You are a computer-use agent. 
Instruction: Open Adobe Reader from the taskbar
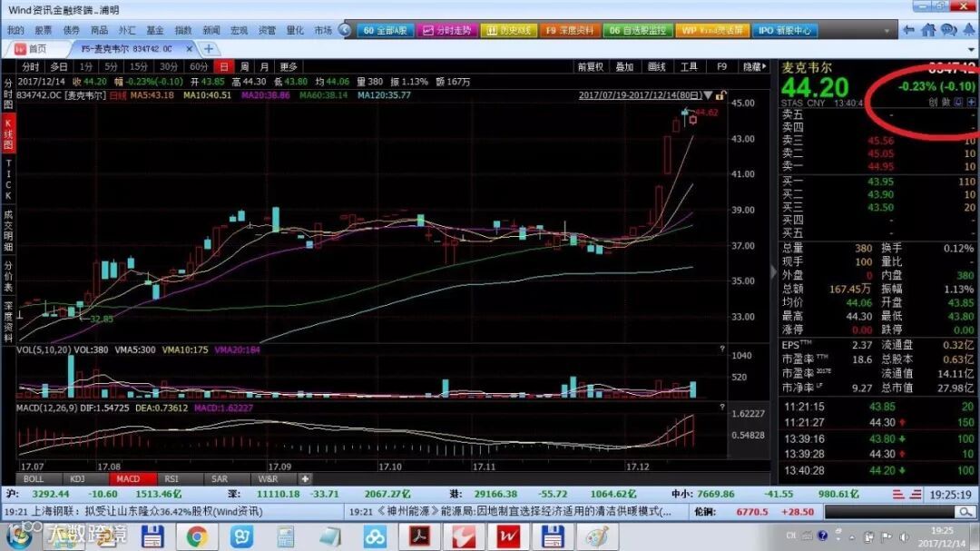coord(418,537)
